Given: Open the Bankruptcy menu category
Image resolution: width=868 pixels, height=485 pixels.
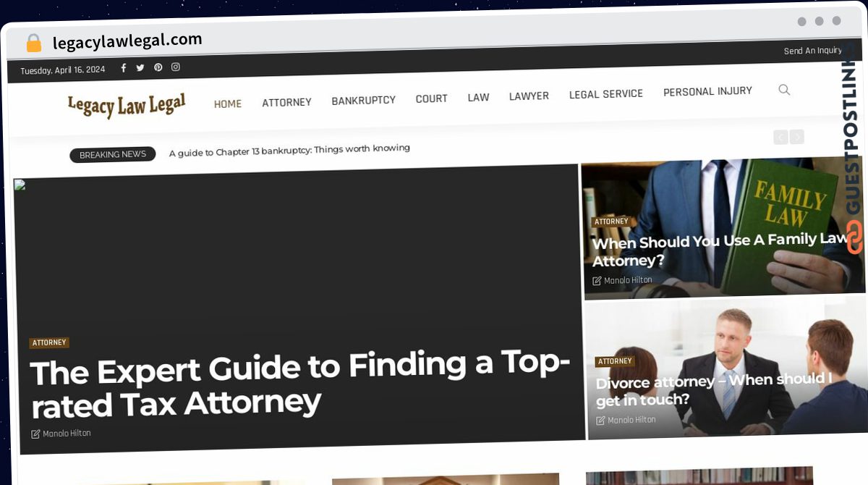Looking at the screenshot, I should click(x=363, y=100).
